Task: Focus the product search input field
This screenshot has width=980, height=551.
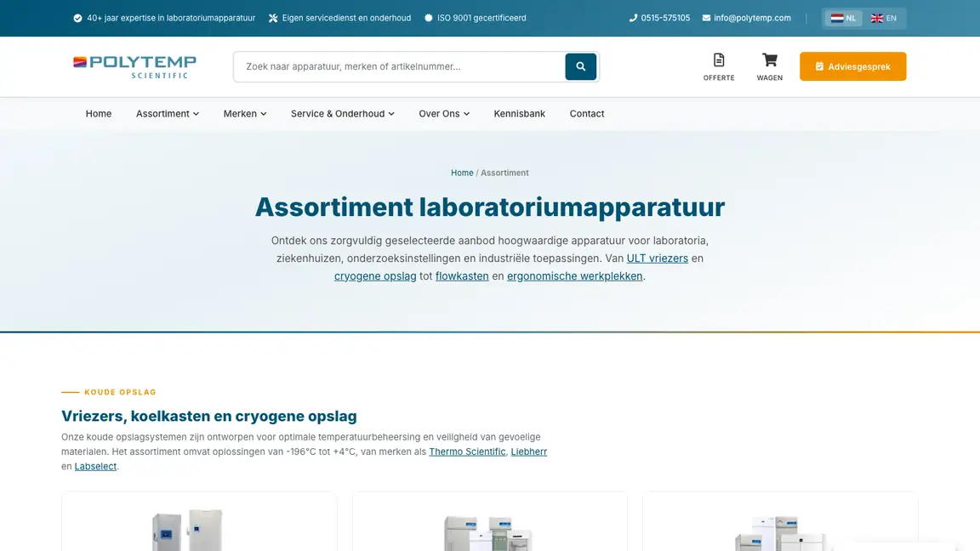Action: click(400, 67)
